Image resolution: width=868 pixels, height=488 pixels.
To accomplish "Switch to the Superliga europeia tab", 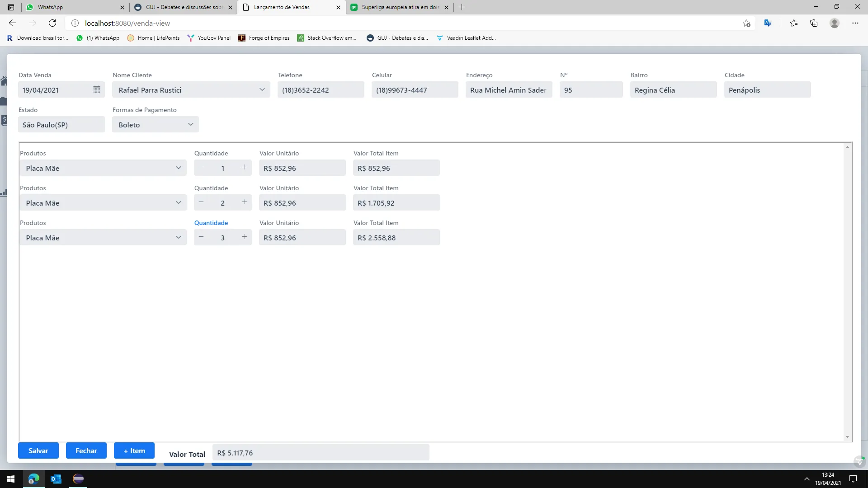I will 398,7.
